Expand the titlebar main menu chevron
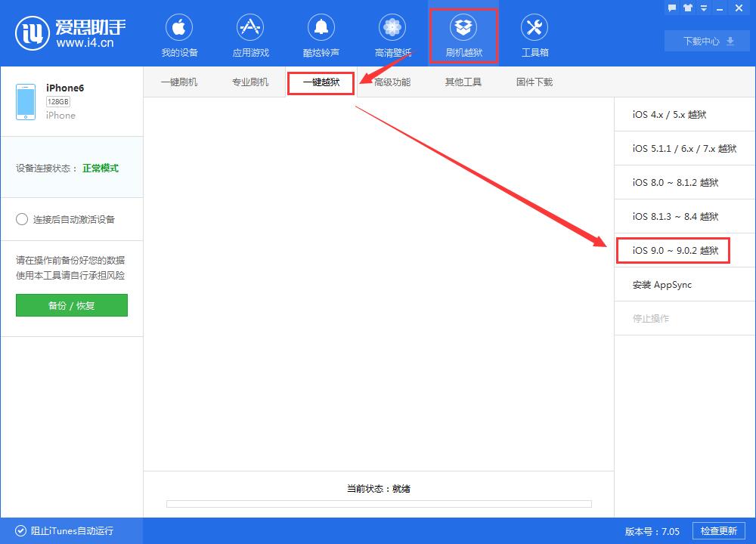This screenshot has height=544, width=756. [x=703, y=8]
